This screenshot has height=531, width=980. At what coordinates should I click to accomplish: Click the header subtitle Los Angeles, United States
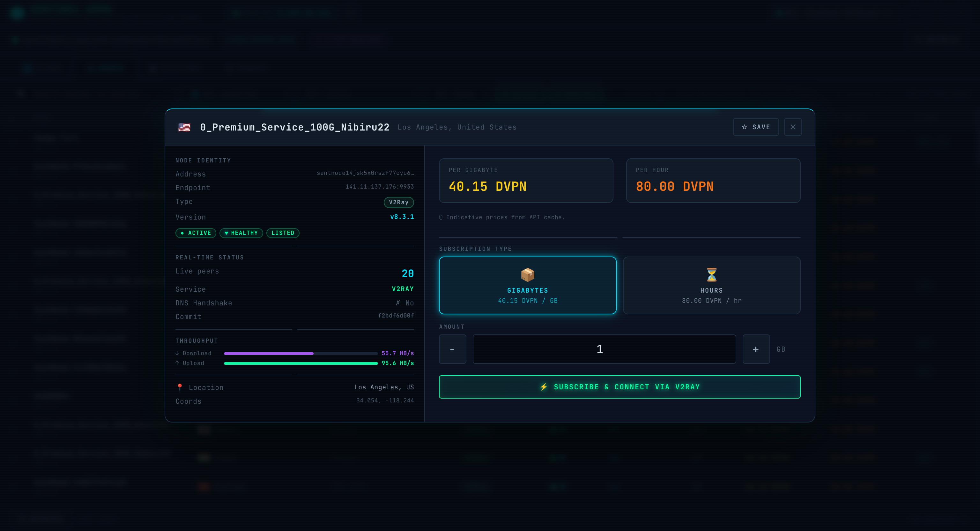point(457,127)
